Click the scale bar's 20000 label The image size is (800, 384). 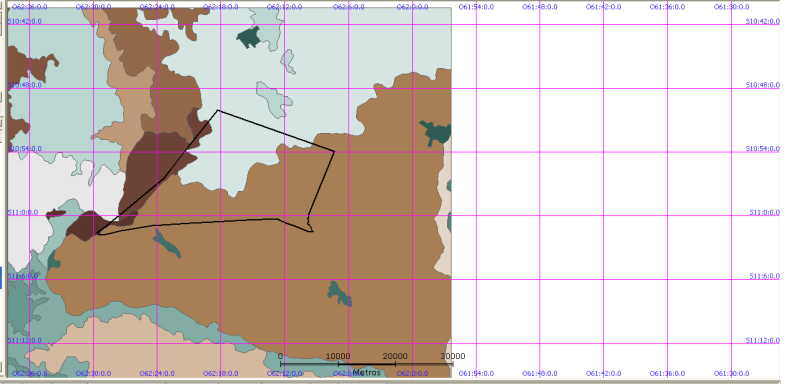coord(395,356)
